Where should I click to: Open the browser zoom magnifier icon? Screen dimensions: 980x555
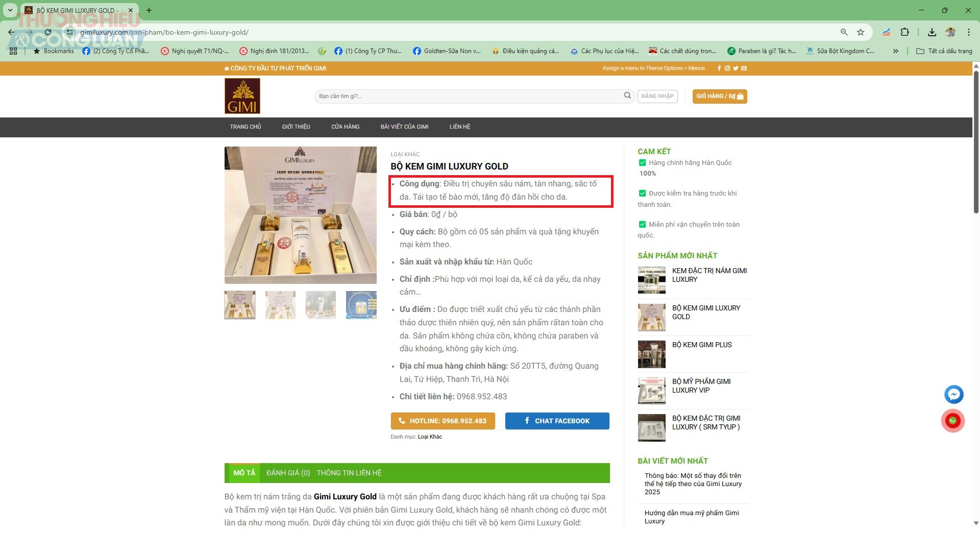pyautogui.click(x=844, y=32)
